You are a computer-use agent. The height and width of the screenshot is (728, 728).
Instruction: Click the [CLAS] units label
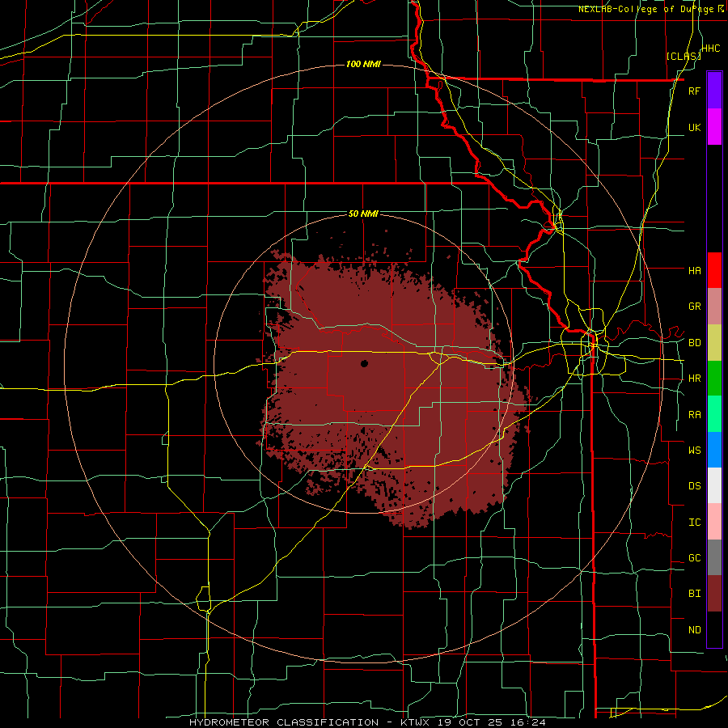[684, 56]
